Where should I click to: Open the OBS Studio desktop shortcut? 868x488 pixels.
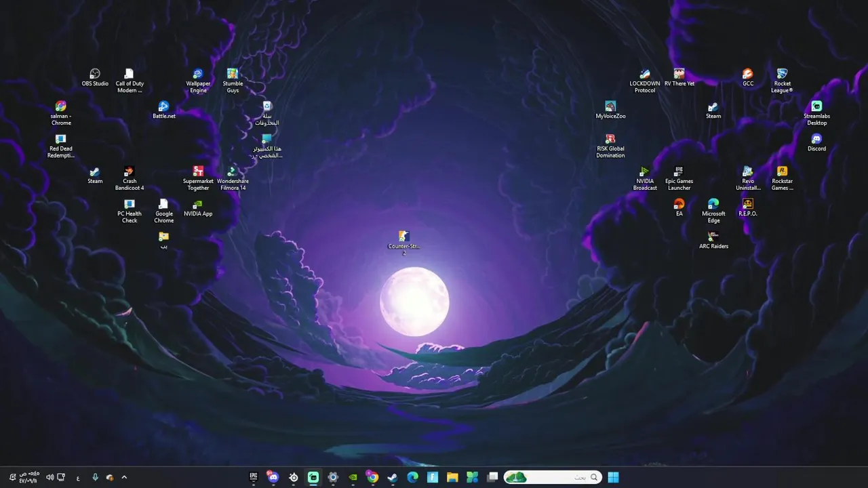point(95,77)
